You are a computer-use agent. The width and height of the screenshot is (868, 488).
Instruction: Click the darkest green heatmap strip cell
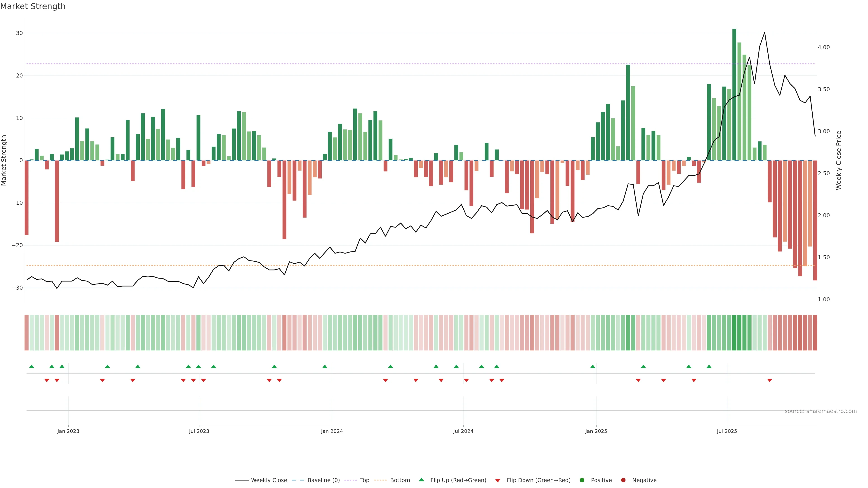click(734, 333)
